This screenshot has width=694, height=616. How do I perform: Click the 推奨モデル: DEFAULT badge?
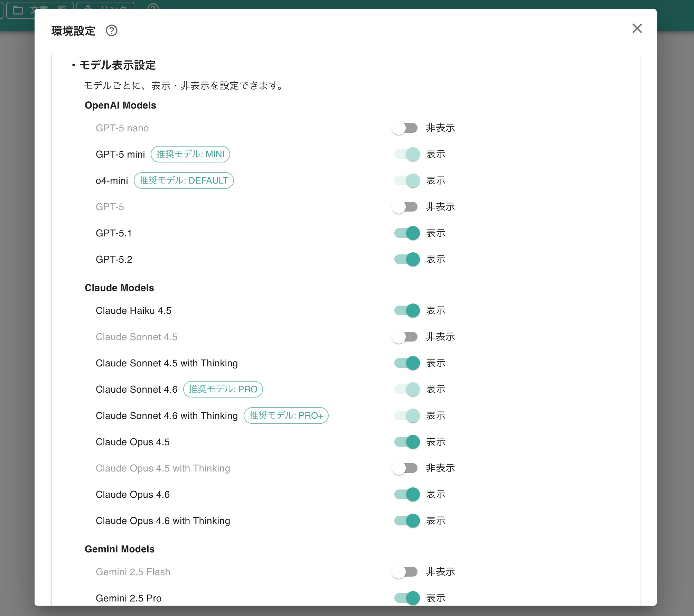pyautogui.click(x=184, y=180)
